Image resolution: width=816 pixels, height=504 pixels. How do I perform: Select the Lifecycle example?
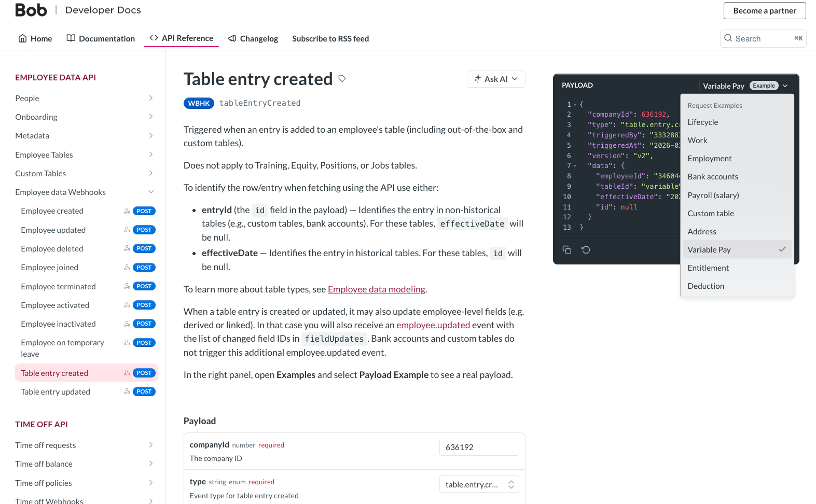click(737, 122)
